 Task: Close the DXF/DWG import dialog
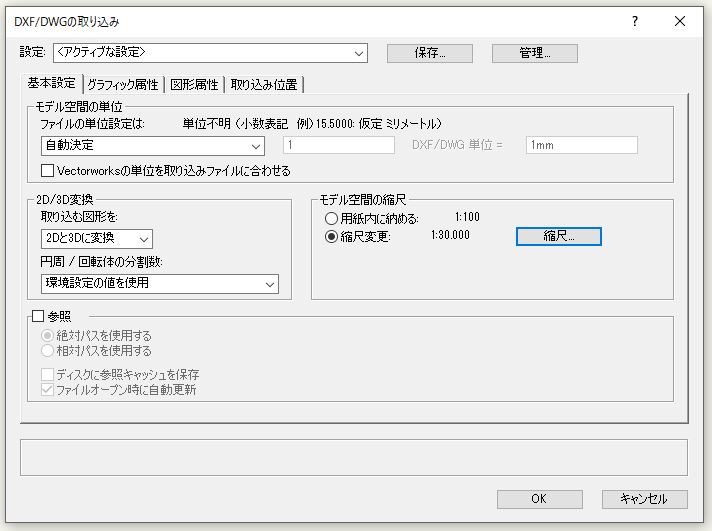(680, 21)
